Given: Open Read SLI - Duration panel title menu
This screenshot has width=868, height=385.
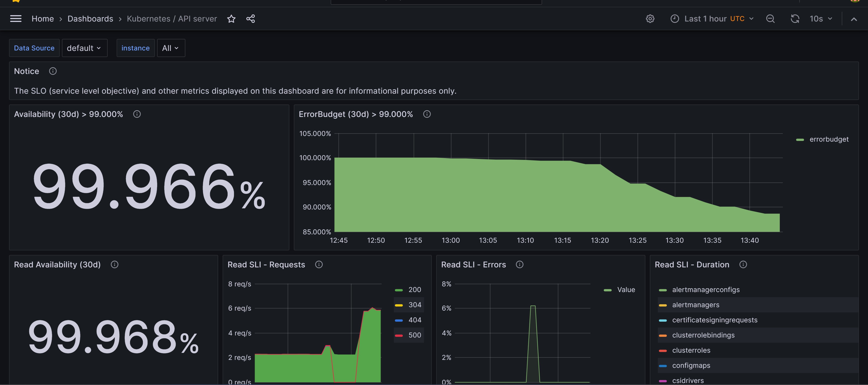Looking at the screenshot, I should (692, 264).
